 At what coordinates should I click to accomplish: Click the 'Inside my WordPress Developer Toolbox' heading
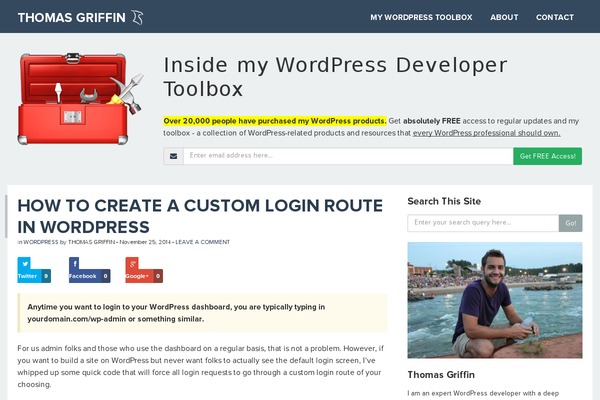[x=335, y=77]
